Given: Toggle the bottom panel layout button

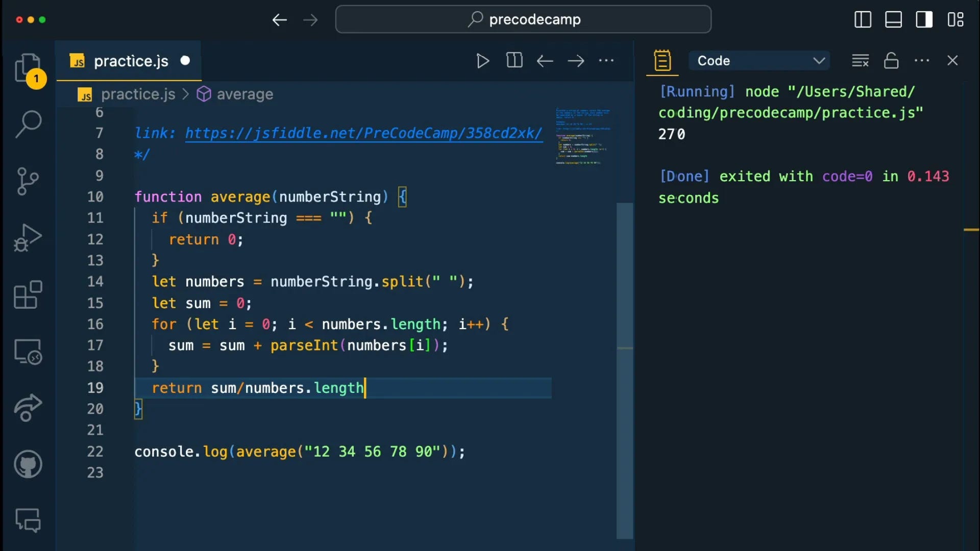Looking at the screenshot, I should point(893,20).
